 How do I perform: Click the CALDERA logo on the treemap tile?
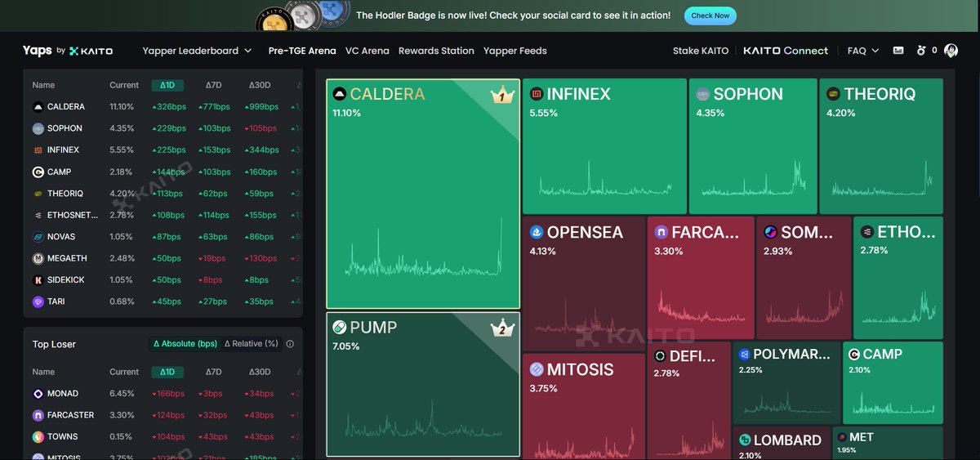point(339,94)
